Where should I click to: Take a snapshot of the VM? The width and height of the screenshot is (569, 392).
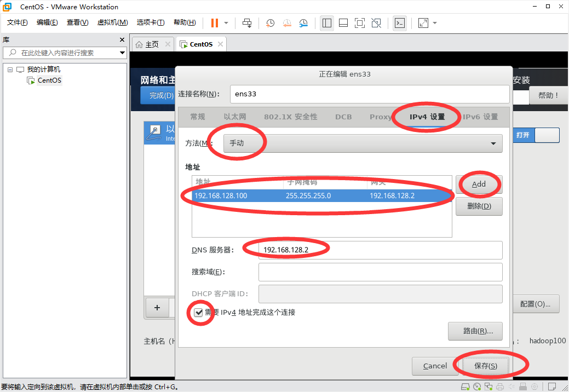[270, 23]
